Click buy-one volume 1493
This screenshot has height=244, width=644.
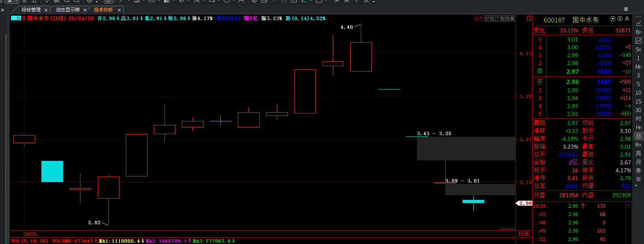pyautogui.click(x=604, y=82)
